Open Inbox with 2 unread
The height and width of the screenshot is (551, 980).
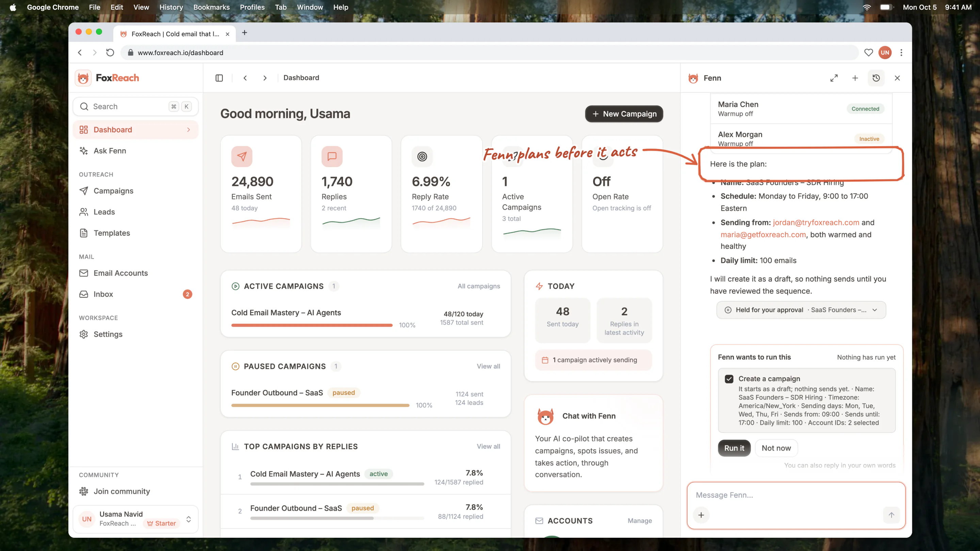coord(135,294)
